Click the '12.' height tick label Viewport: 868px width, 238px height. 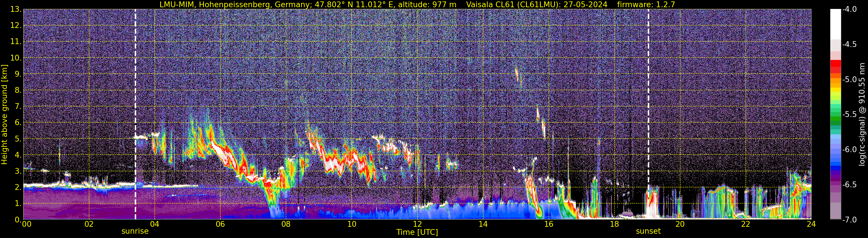16,26
